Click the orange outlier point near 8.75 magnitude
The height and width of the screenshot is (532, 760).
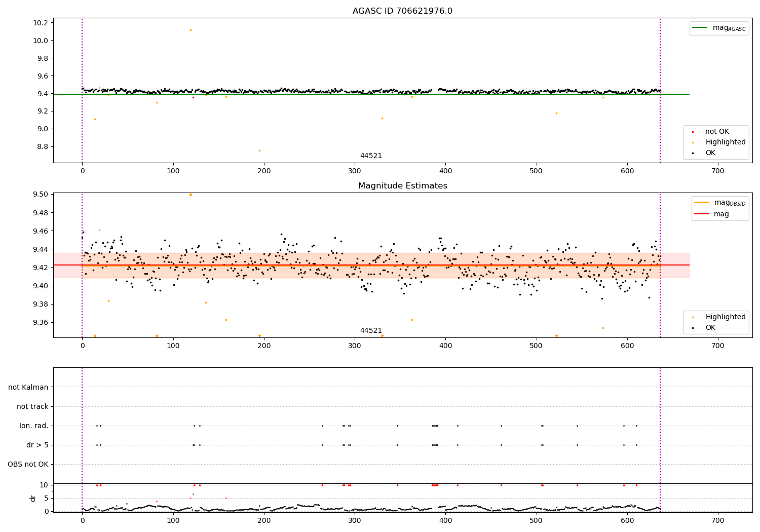pos(259,150)
